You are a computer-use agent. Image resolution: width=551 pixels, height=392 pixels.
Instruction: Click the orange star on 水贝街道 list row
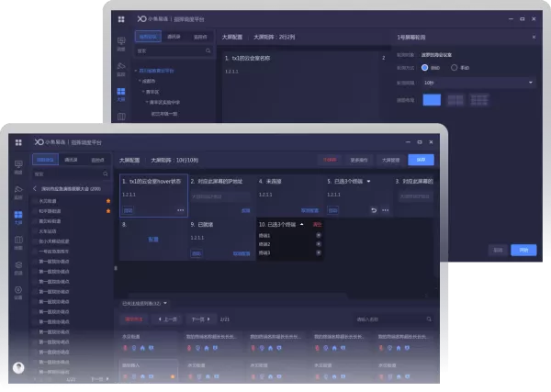108,201
